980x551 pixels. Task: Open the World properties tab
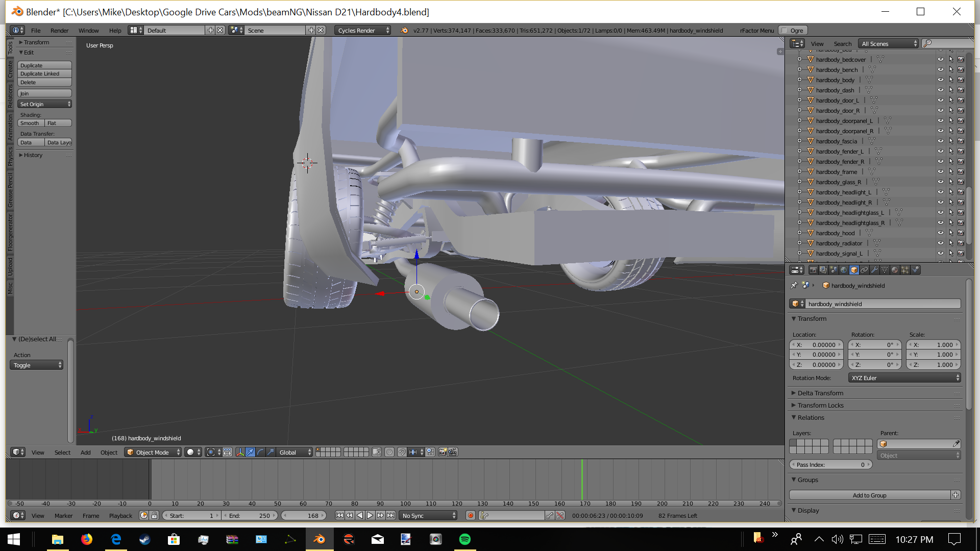point(844,270)
